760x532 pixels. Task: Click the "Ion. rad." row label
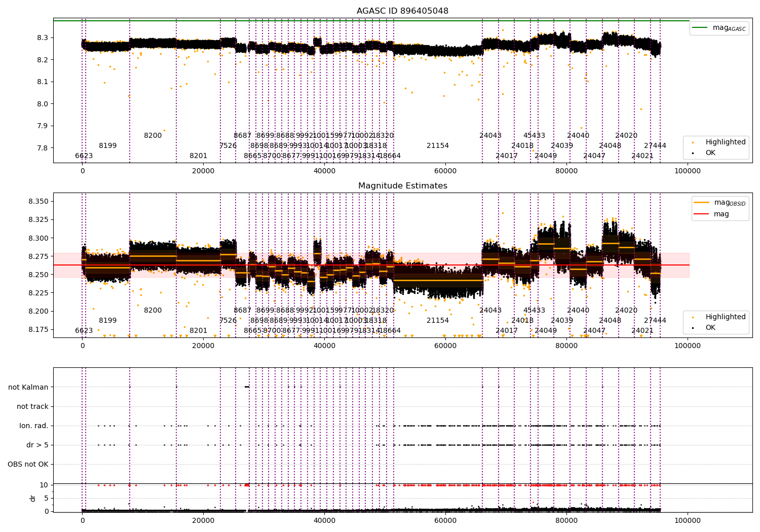click(x=34, y=426)
